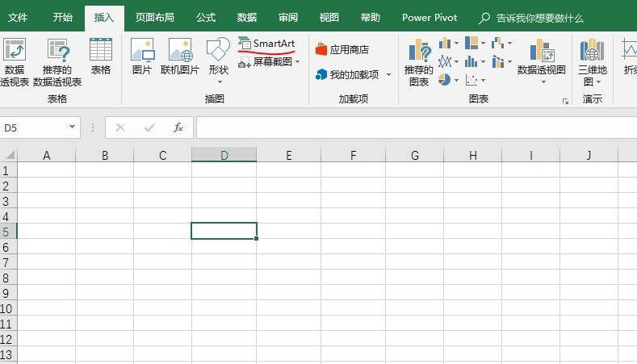Expand the line chart dropdown arrow
The width and height of the screenshot is (637, 364).
(457, 62)
